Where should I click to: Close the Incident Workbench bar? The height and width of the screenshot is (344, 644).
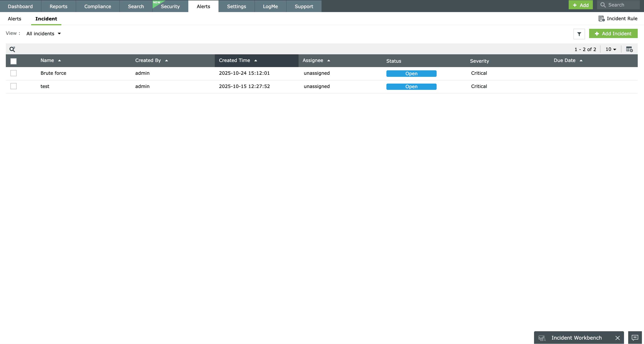(617, 338)
